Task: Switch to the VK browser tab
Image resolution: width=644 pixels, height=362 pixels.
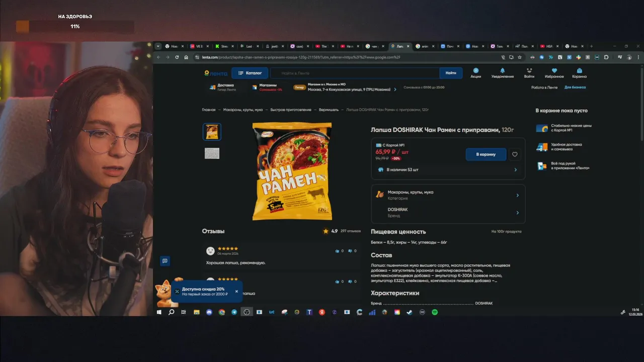Action: [x=200, y=46]
